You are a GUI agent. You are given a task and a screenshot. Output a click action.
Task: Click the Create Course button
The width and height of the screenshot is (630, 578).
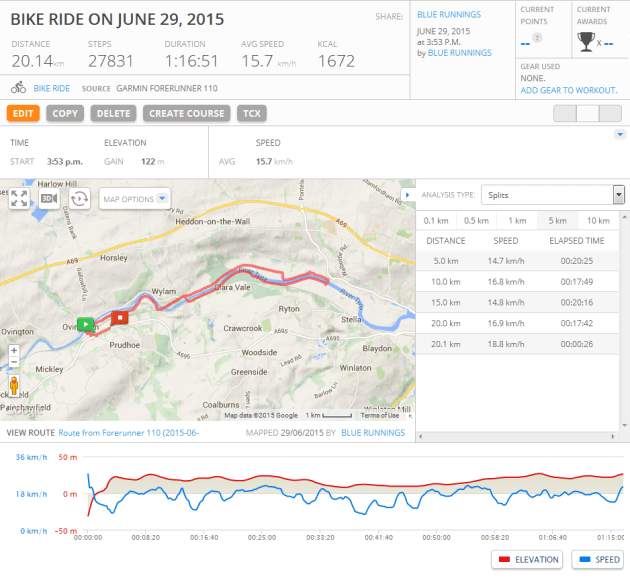point(186,113)
